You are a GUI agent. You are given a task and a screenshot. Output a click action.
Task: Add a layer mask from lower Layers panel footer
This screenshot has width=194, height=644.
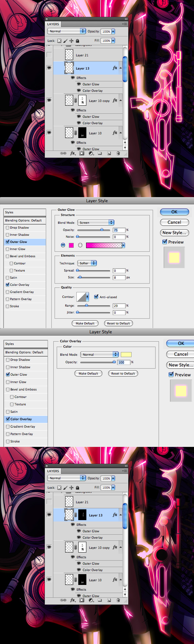click(x=82, y=600)
